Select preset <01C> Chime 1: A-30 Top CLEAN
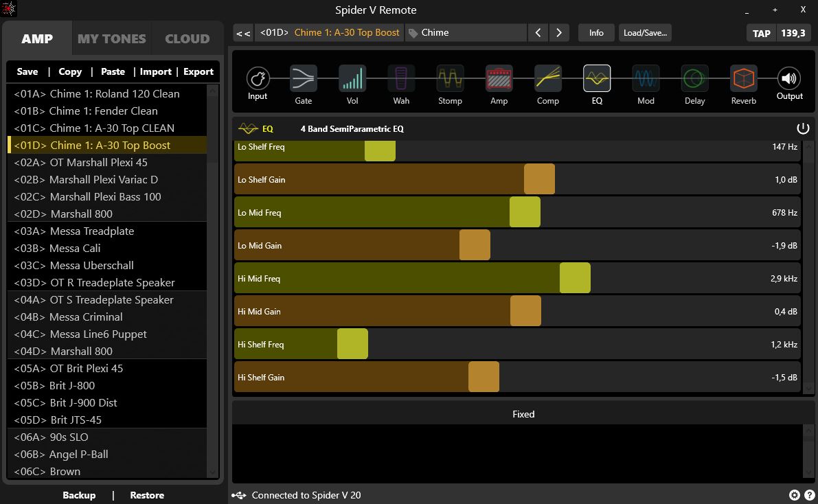818x504 pixels. (107, 128)
